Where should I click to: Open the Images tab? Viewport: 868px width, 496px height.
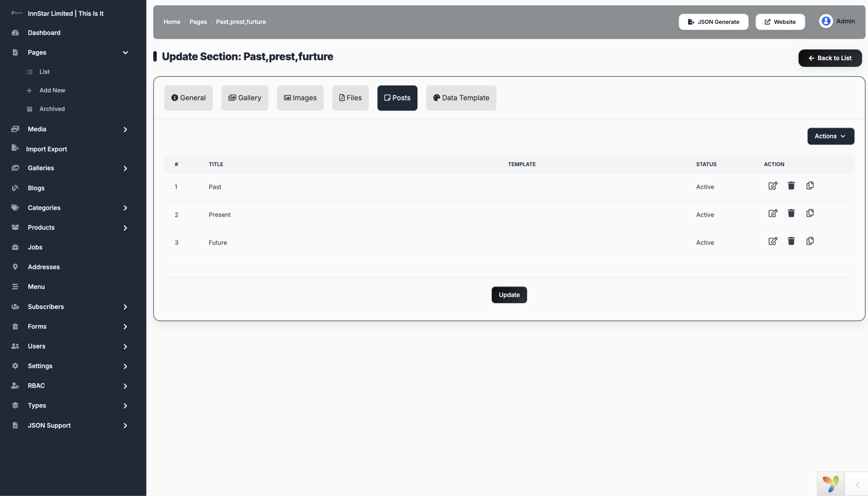pos(300,98)
